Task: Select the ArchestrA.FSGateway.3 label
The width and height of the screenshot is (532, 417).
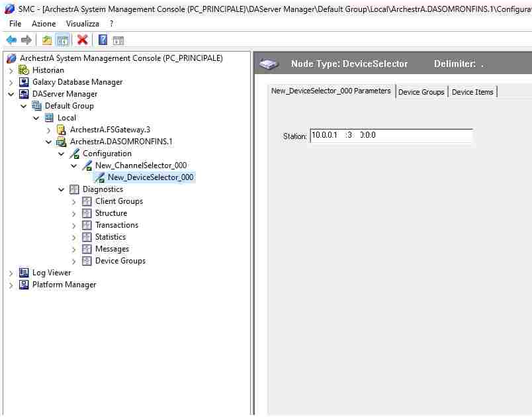Action: 110,130
